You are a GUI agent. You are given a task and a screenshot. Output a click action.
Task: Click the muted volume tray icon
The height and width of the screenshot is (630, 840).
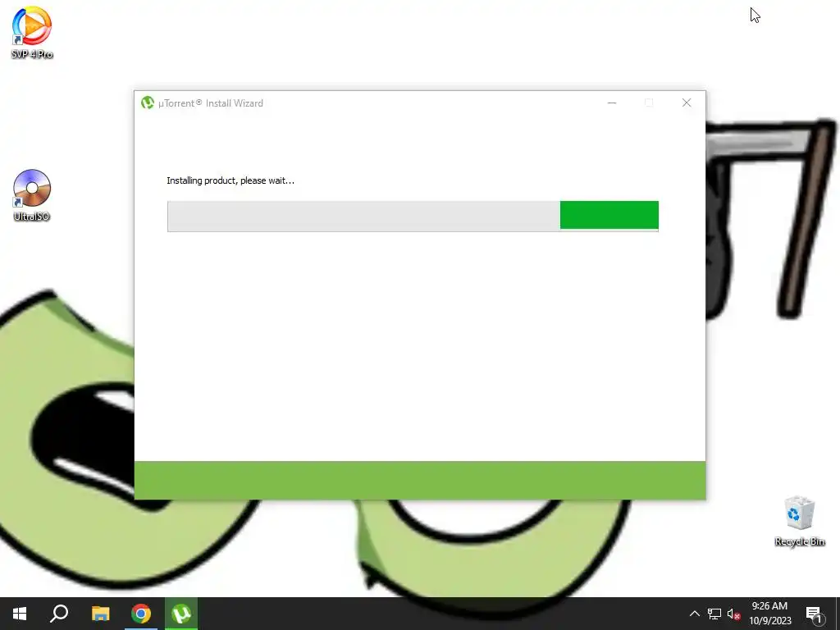coord(733,614)
